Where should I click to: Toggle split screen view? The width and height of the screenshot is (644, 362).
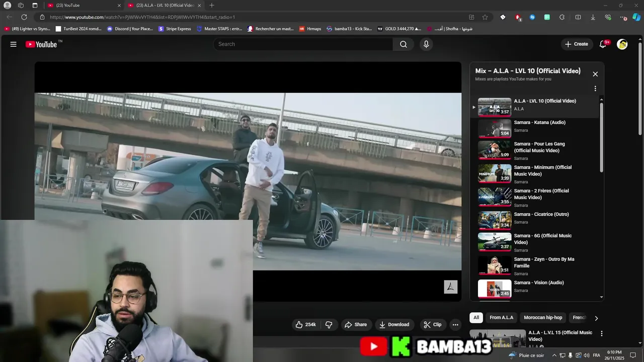point(578,17)
